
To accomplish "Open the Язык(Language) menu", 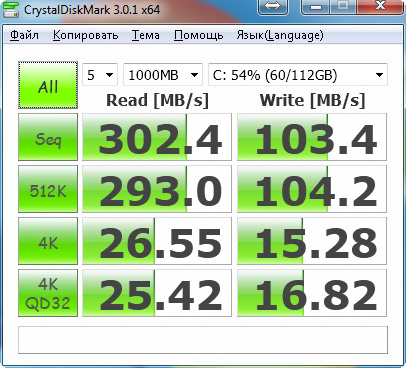I will (280, 35).
